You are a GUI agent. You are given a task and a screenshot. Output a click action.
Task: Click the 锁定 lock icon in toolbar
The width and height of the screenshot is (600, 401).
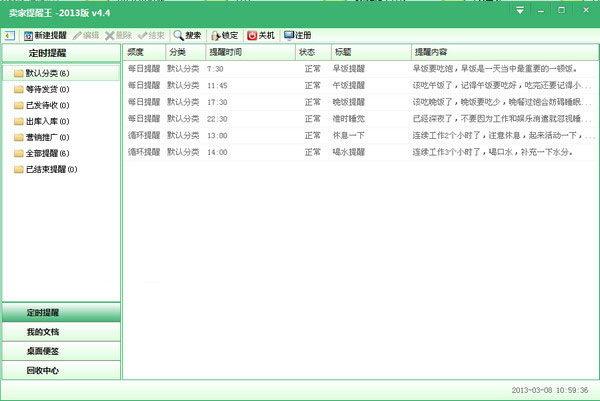coord(216,35)
